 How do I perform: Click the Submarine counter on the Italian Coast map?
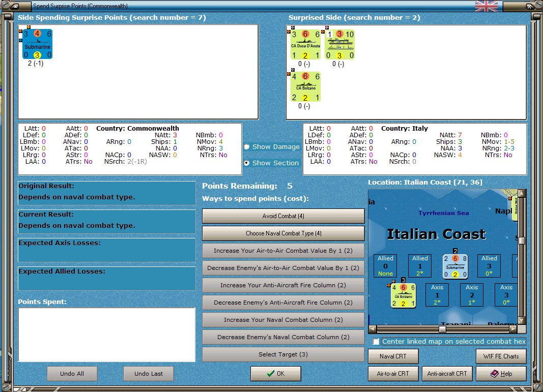tap(455, 266)
